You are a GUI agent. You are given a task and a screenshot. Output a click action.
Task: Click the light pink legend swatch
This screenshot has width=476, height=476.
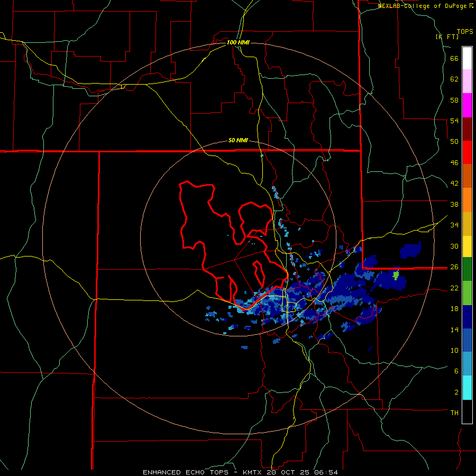coord(467,81)
